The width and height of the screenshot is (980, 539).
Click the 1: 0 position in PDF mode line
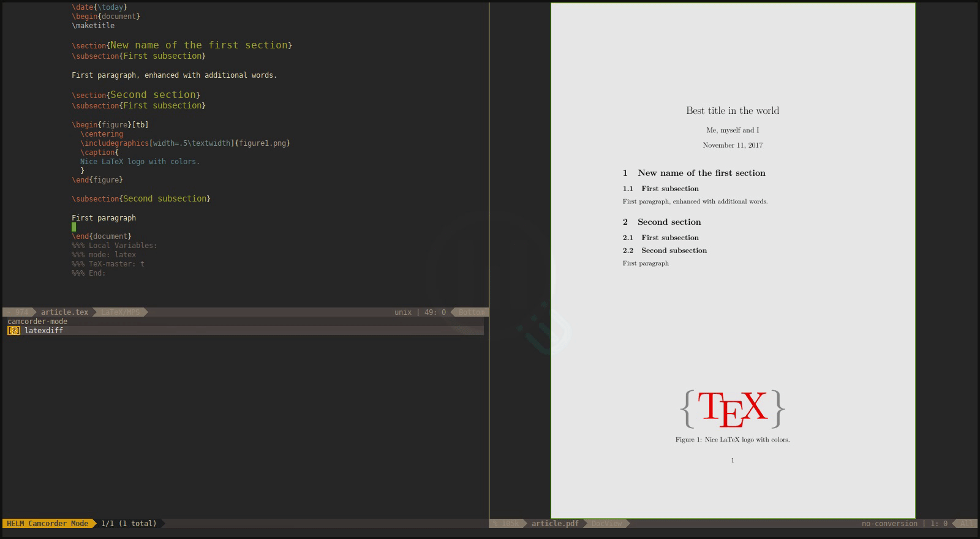click(x=939, y=524)
